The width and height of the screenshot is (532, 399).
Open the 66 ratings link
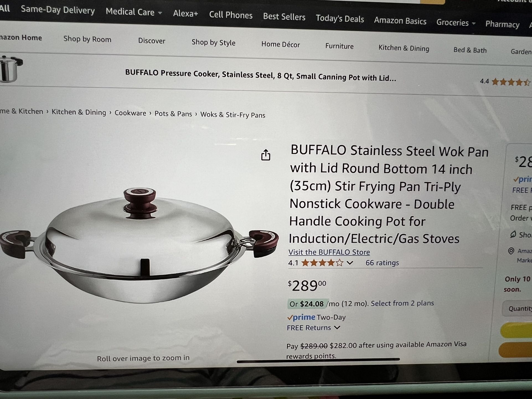(382, 263)
